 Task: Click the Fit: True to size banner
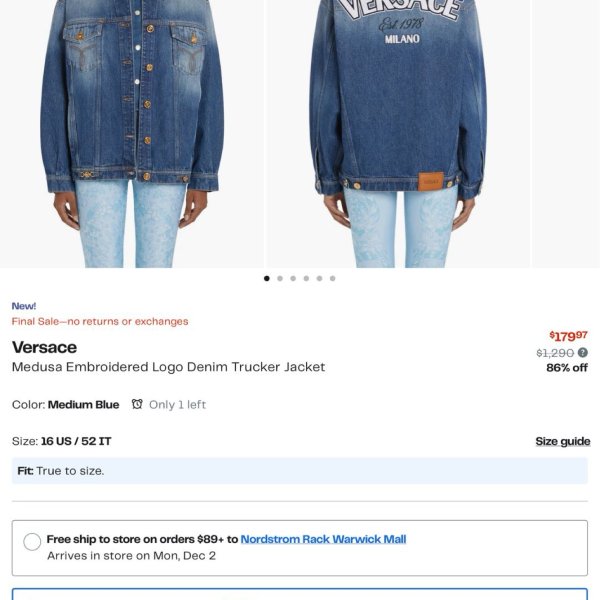pyautogui.click(x=300, y=471)
